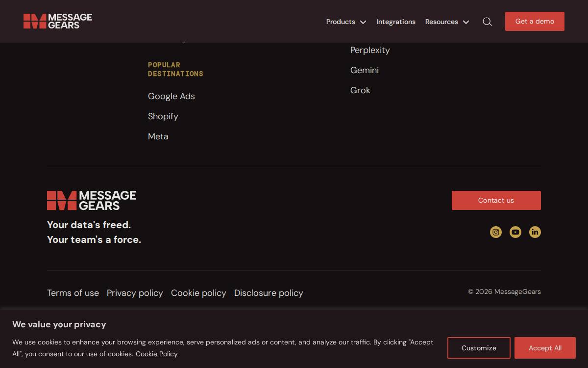
Task: Open Cookie policy footer link
Action: (x=198, y=293)
